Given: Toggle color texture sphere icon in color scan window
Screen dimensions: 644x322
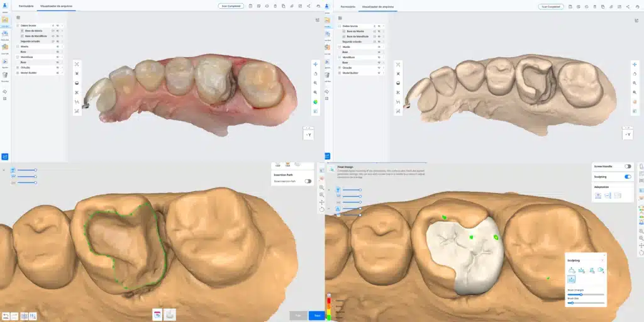Looking at the screenshot, I should coord(316,102).
